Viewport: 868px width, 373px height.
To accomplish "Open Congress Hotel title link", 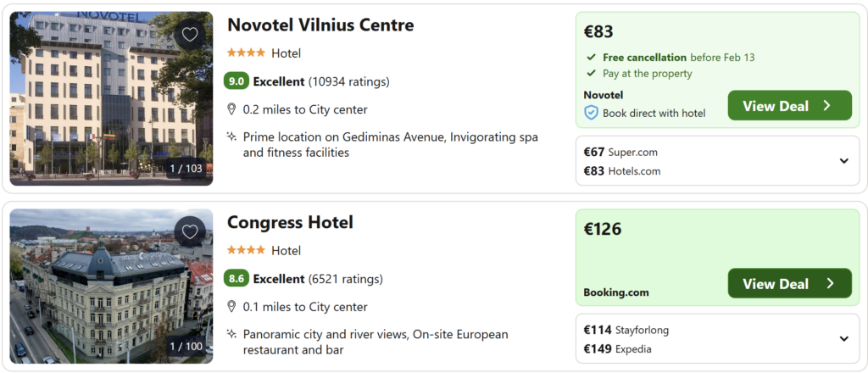I will click(x=290, y=223).
